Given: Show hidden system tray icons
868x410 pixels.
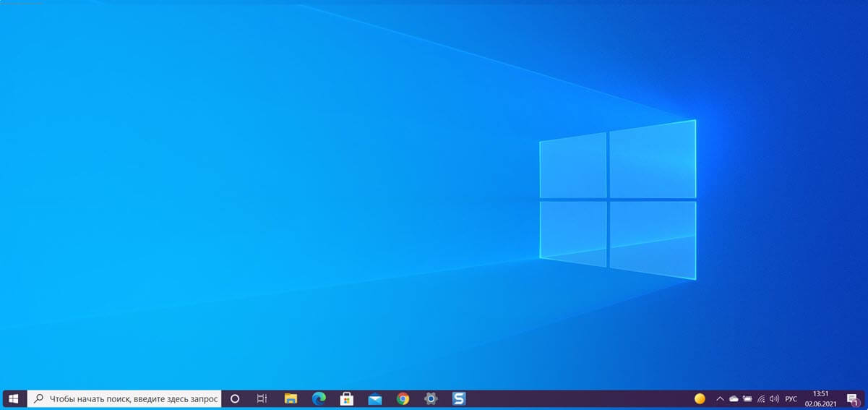Looking at the screenshot, I should [x=720, y=398].
